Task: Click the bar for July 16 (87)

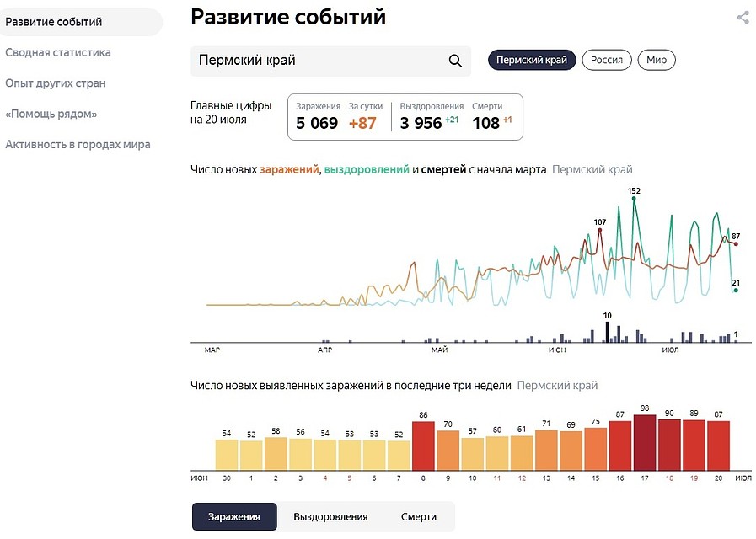Action: 620,445
